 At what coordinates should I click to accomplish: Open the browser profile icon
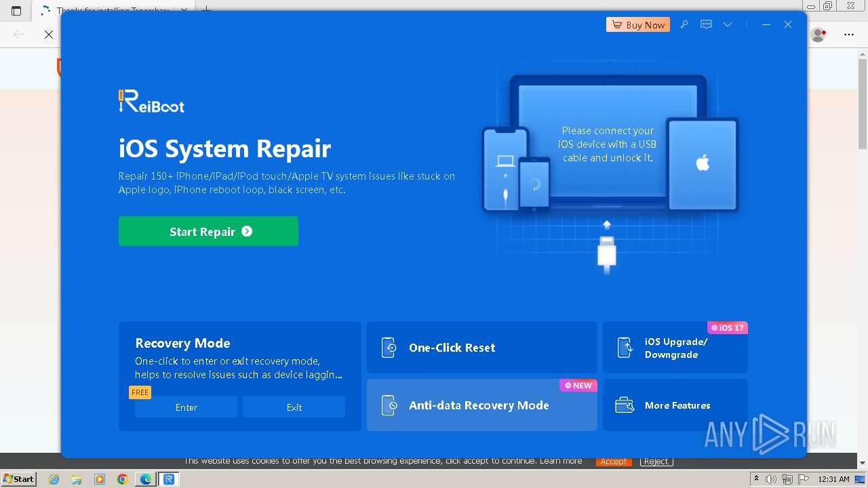pos(818,34)
